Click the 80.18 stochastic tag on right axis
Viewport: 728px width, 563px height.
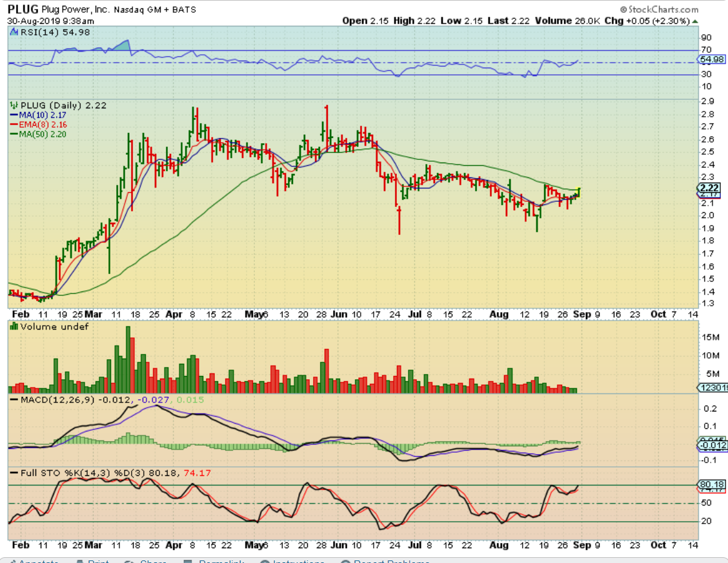(x=712, y=484)
